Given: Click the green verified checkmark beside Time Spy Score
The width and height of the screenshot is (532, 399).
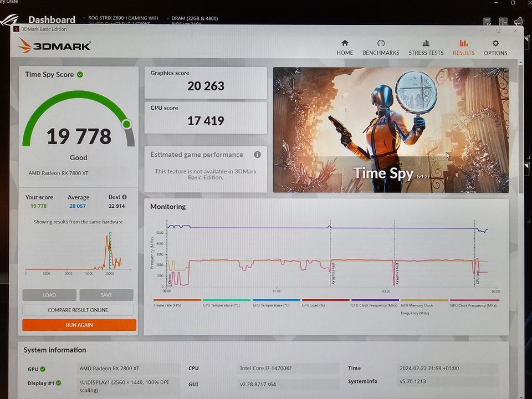Looking at the screenshot, I should (80, 75).
